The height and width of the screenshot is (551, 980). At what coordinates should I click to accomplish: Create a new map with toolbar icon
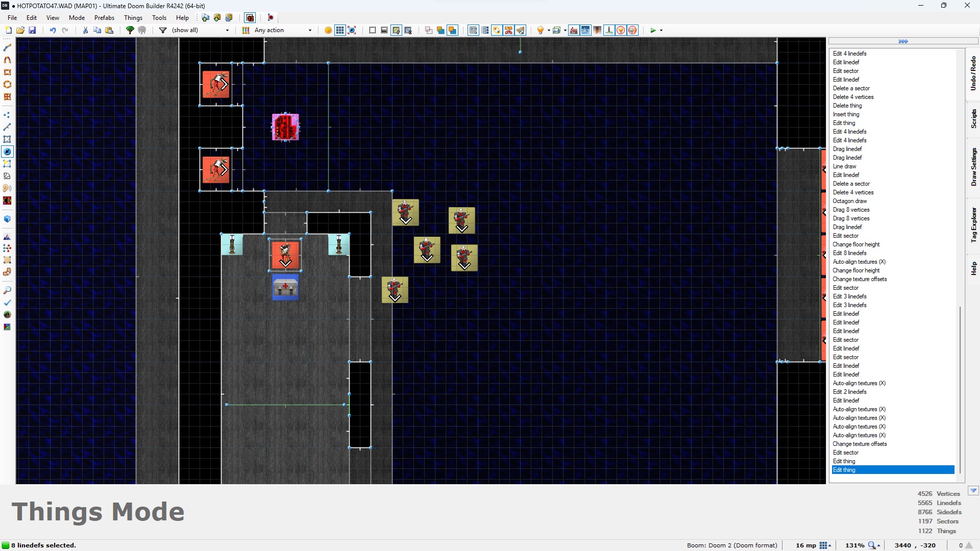pos(8,31)
